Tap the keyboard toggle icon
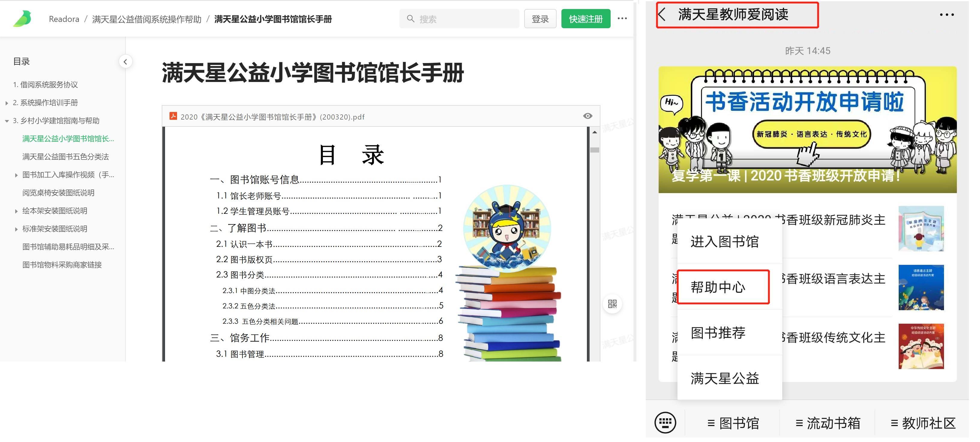This screenshot has height=442, width=980. tap(665, 422)
